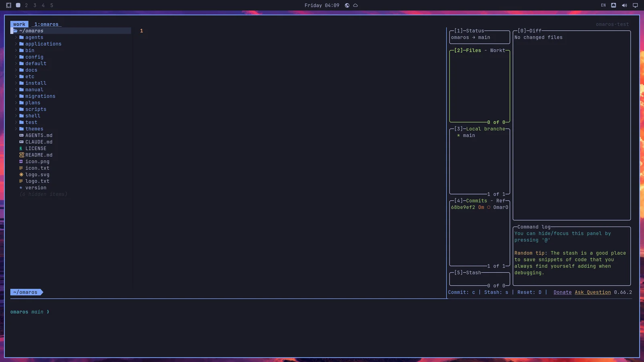Click the EN keyboard layout indicator
The image size is (644, 362).
pos(603,5)
